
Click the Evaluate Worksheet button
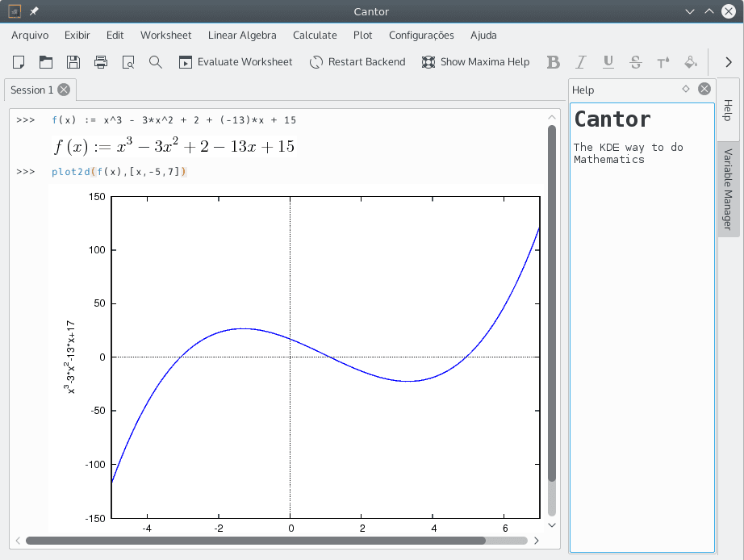click(x=235, y=62)
